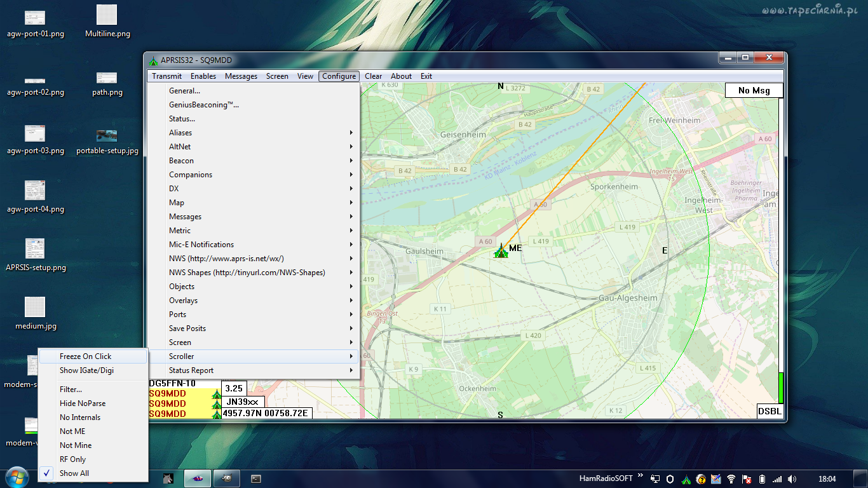Click the Wi-Fi icon in system tray
This screenshot has width=868, height=488.
point(731,479)
